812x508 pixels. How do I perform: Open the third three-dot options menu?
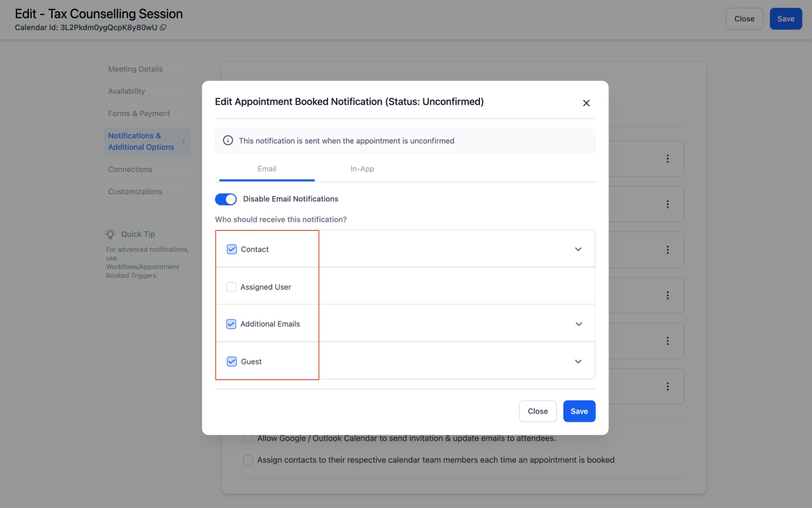point(667,250)
